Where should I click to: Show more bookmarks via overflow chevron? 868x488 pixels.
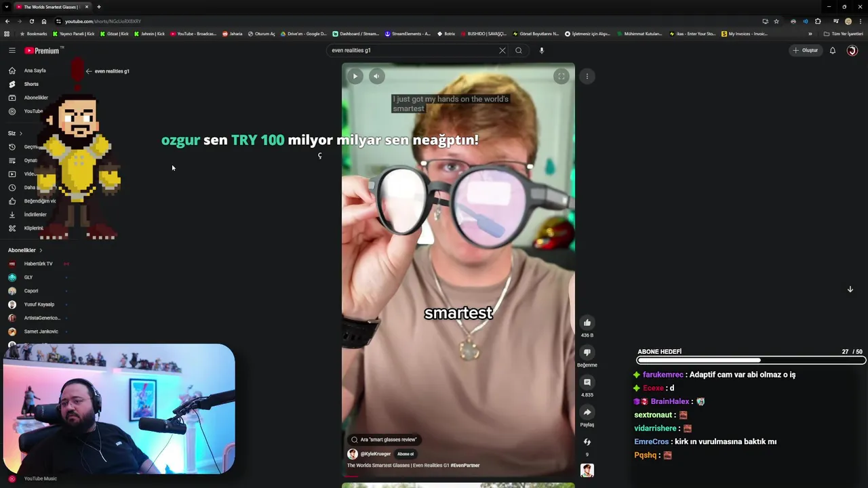810,34
